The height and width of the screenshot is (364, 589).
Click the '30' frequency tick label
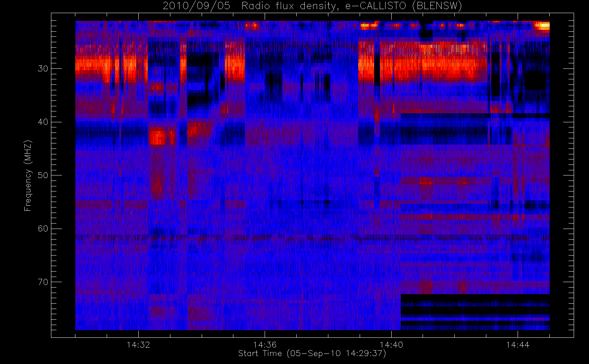tap(43, 69)
